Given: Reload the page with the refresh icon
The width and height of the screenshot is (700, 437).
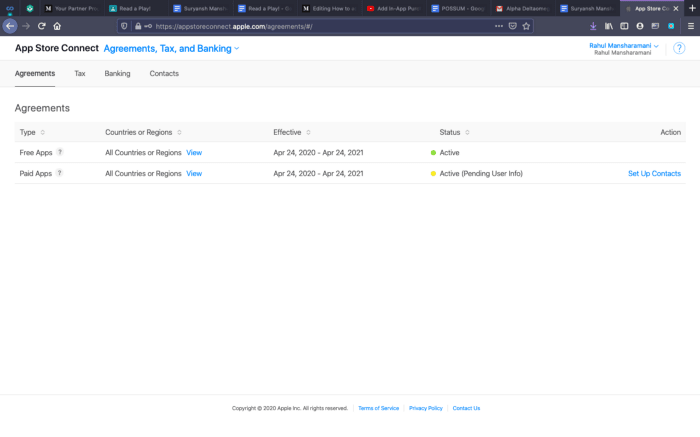Looking at the screenshot, I should pyautogui.click(x=42, y=26).
